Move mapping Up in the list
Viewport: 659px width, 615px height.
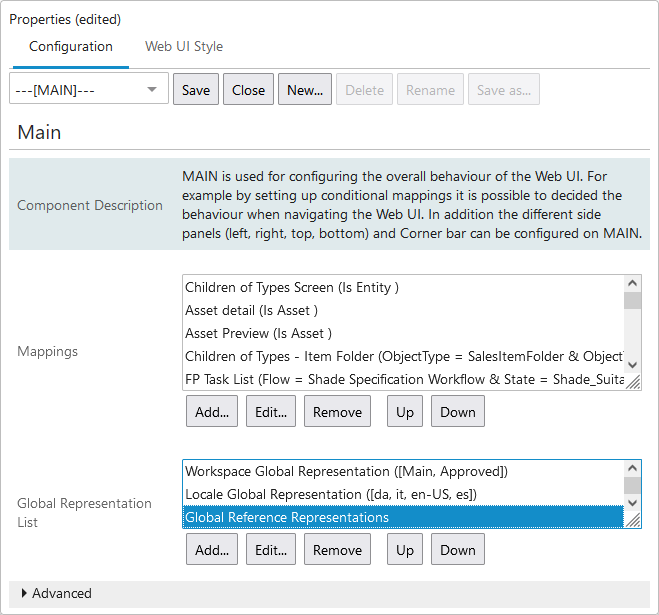click(x=405, y=412)
